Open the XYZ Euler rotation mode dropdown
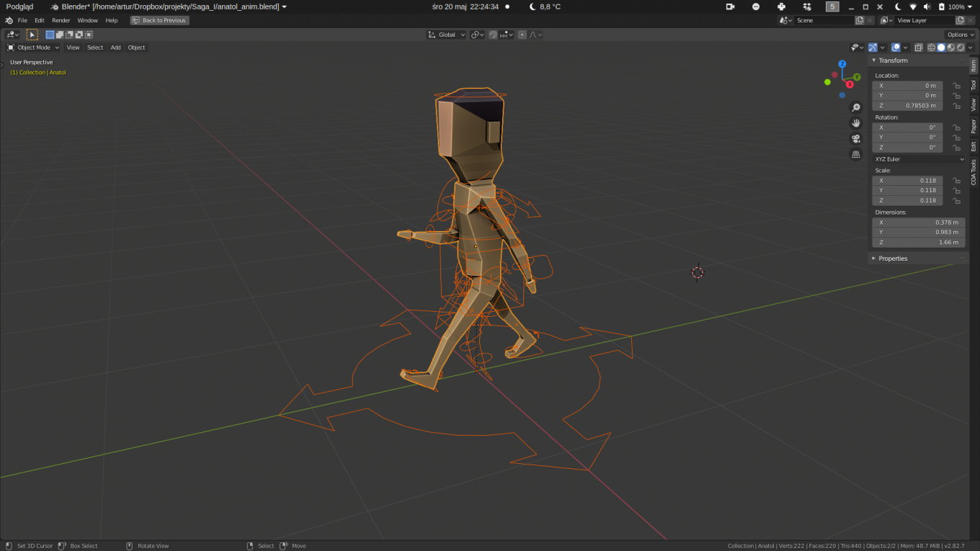The height and width of the screenshot is (551, 980). tap(918, 159)
